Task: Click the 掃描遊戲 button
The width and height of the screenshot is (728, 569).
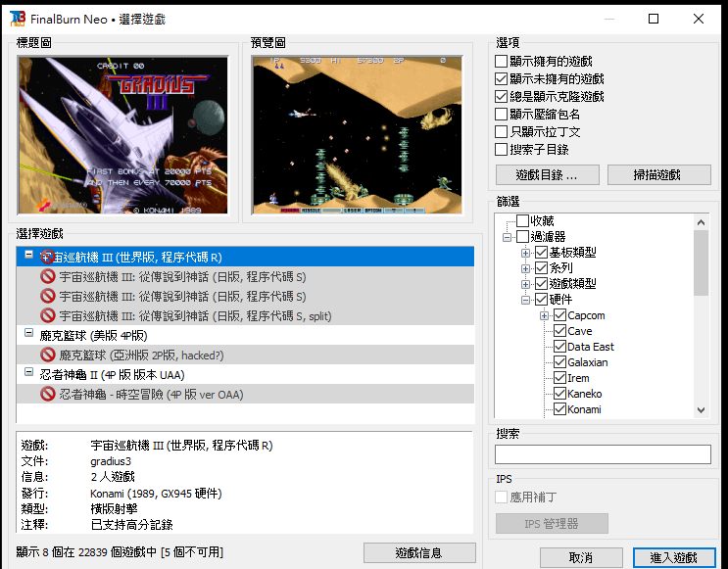Action: [658, 175]
